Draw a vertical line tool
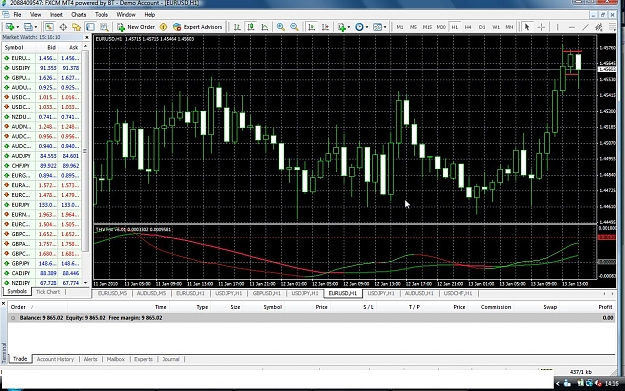This screenshot has height=391, width=625. [x=557, y=27]
